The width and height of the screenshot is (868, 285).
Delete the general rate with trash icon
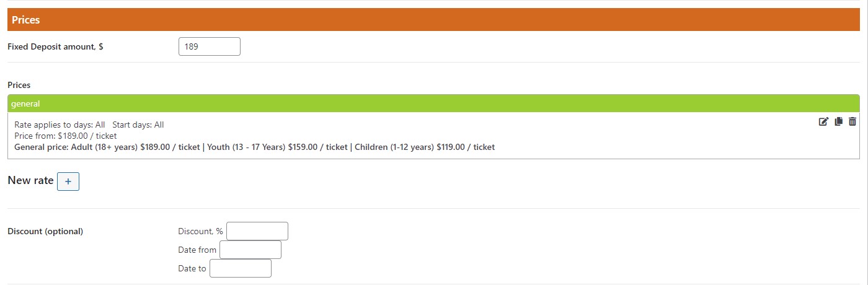point(852,122)
